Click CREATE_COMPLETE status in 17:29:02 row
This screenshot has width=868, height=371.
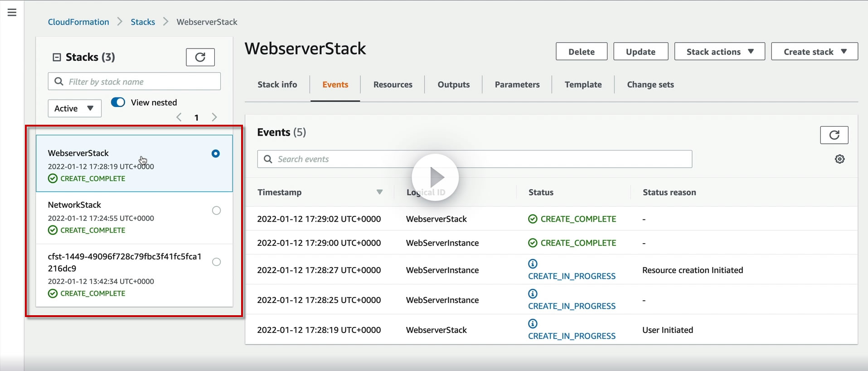(x=572, y=219)
